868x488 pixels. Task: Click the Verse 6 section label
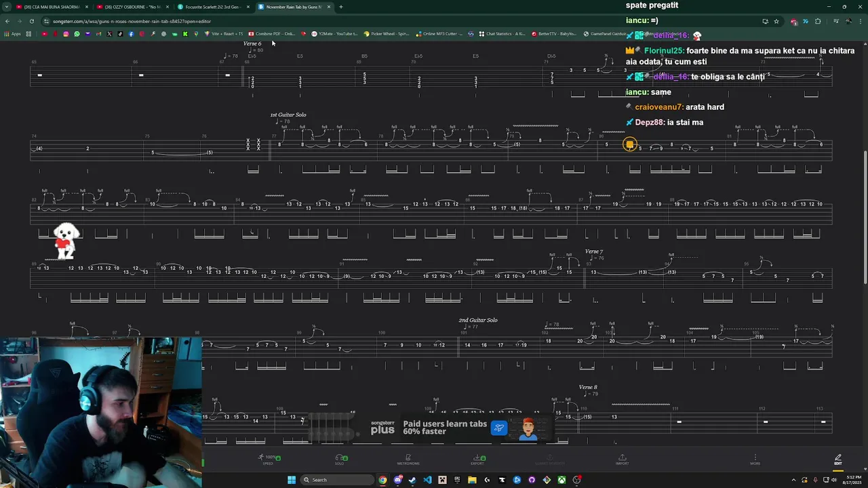tap(252, 43)
